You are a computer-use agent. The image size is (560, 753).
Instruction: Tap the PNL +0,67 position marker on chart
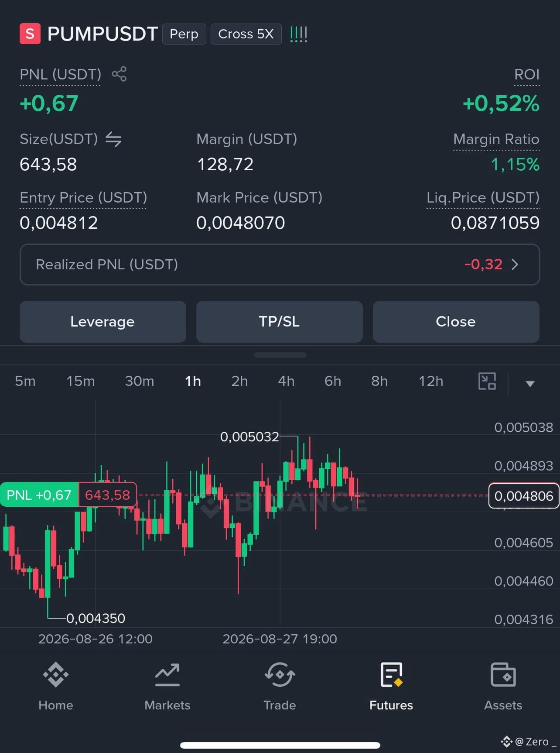[39, 495]
